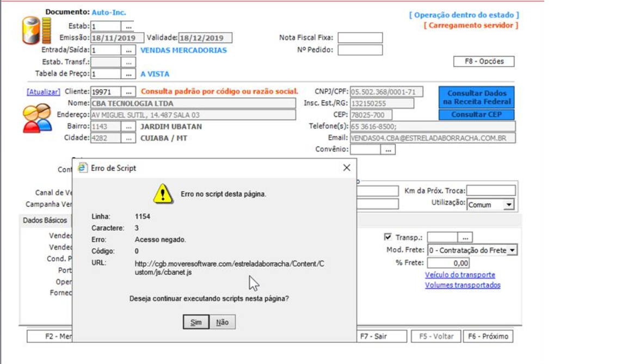Open the Volumes transportados link
The width and height of the screenshot is (627, 364).
pyautogui.click(x=463, y=285)
